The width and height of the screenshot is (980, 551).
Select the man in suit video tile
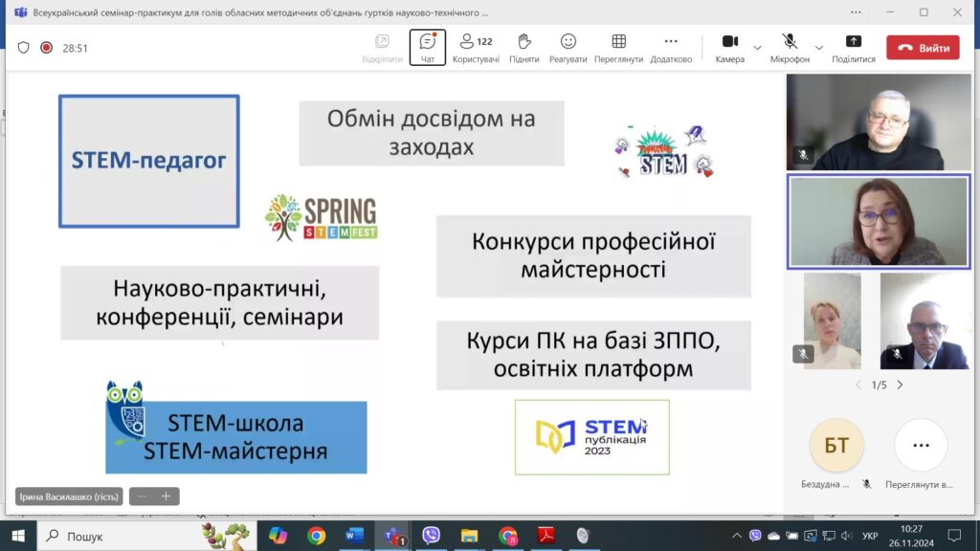(x=925, y=321)
